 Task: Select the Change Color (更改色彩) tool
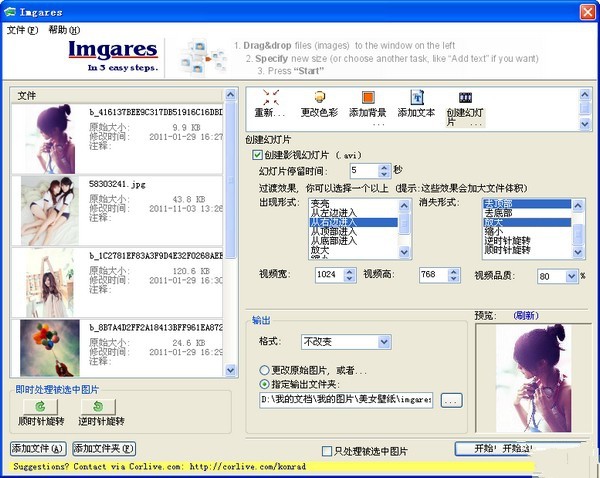click(320, 99)
